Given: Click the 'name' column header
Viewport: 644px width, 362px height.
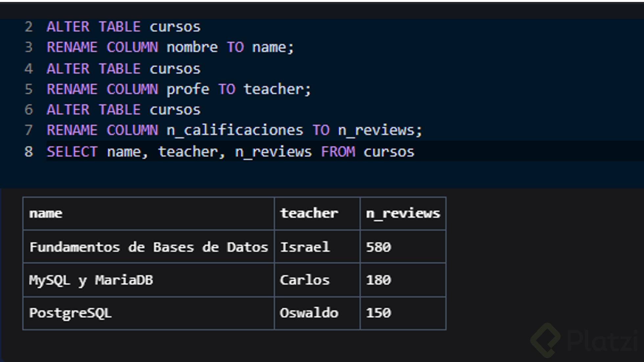Looking at the screenshot, I should point(46,214).
